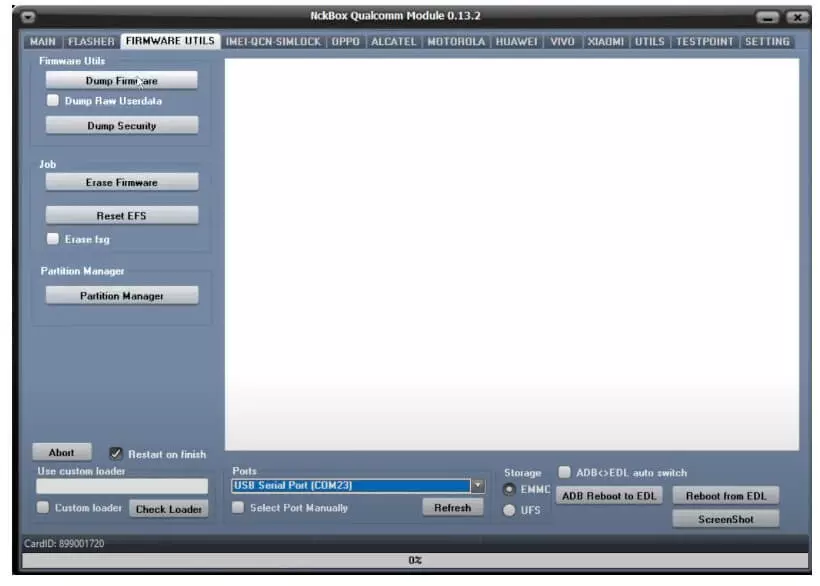
Task: Switch to the MOTOROLA tab
Action: (456, 42)
